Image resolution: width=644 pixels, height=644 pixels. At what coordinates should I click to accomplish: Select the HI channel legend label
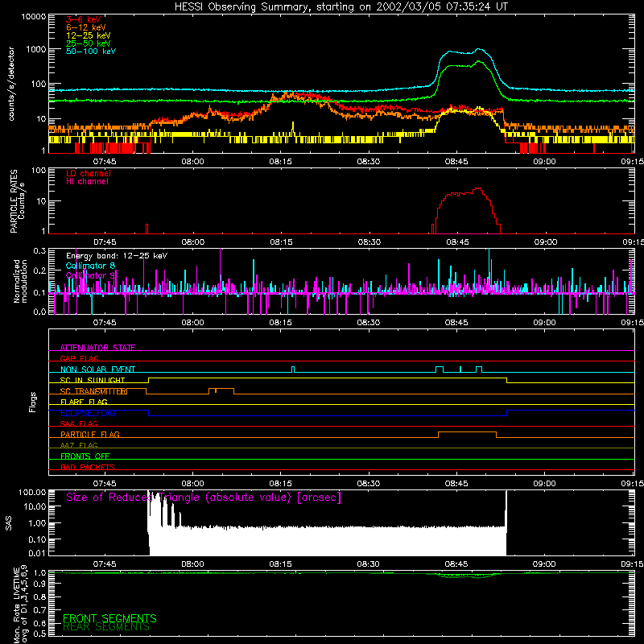coord(87,182)
